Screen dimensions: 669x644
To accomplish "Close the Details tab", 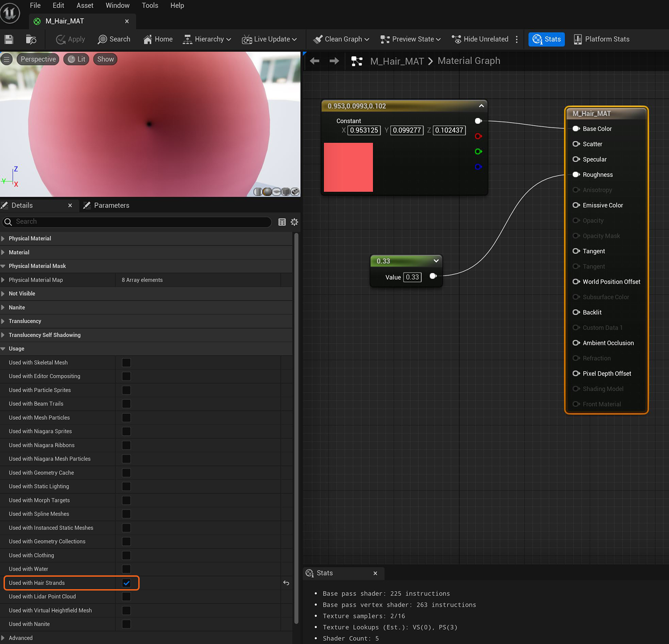I will pos(70,205).
